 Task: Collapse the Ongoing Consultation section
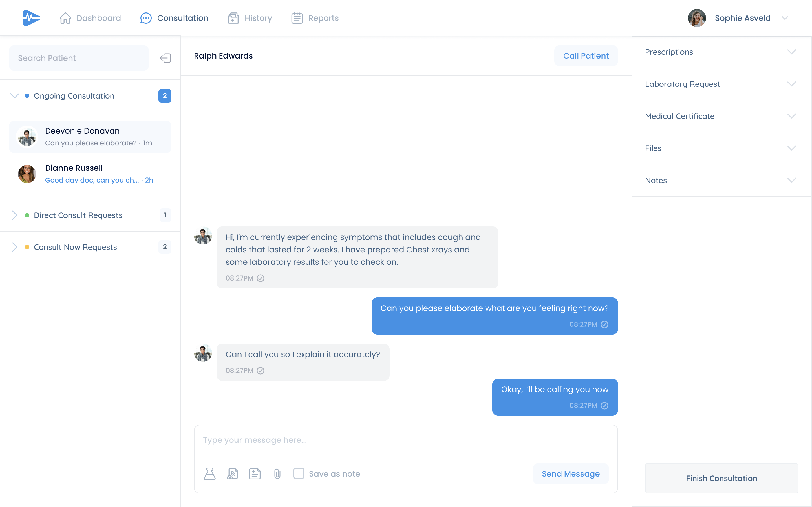14,95
